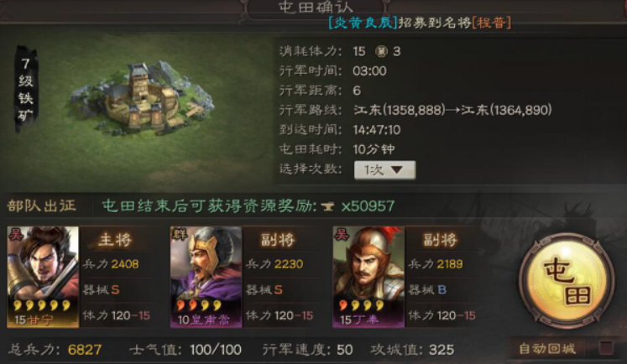Image resolution: width=627 pixels, height=364 pixels.
Task: Select 甘宁 main general portrait
Action: 43,277
